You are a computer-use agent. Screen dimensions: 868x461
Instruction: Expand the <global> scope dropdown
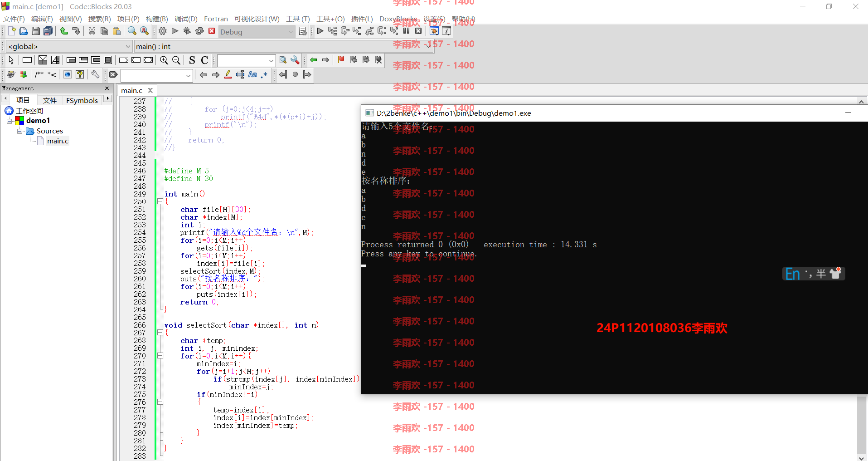coord(69,46)
